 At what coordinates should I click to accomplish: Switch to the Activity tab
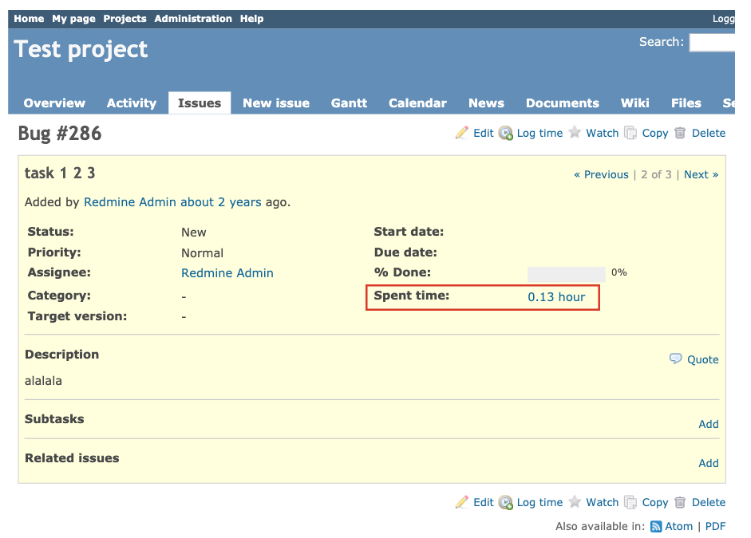pos(131,103)
